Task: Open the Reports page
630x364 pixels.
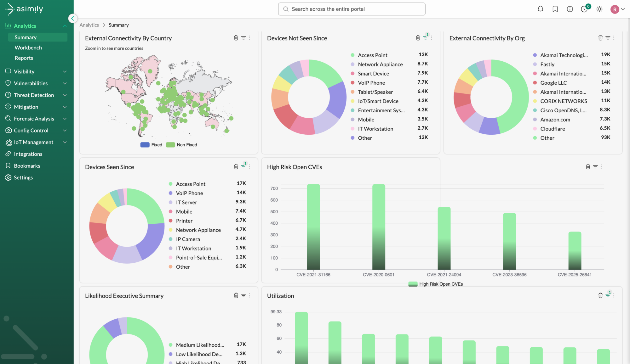Action: tap(24, 58)
